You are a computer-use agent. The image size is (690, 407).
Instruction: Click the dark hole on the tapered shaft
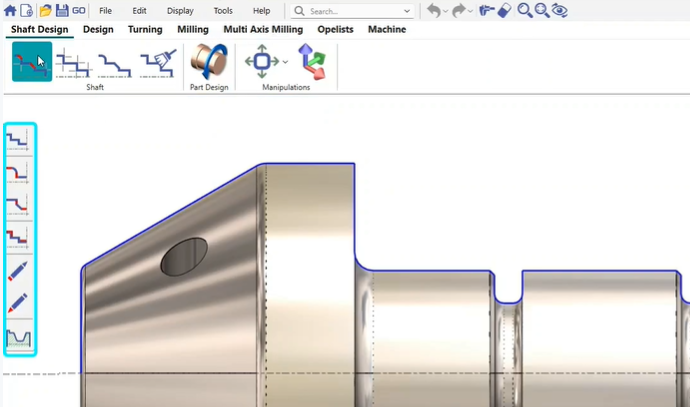click(184, 257)
